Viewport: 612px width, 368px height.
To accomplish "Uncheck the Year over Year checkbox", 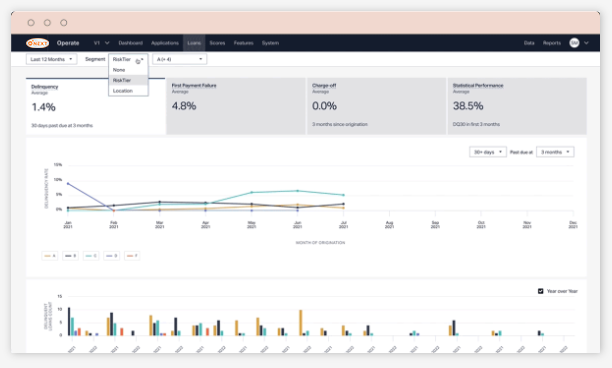I will (541, 291).
